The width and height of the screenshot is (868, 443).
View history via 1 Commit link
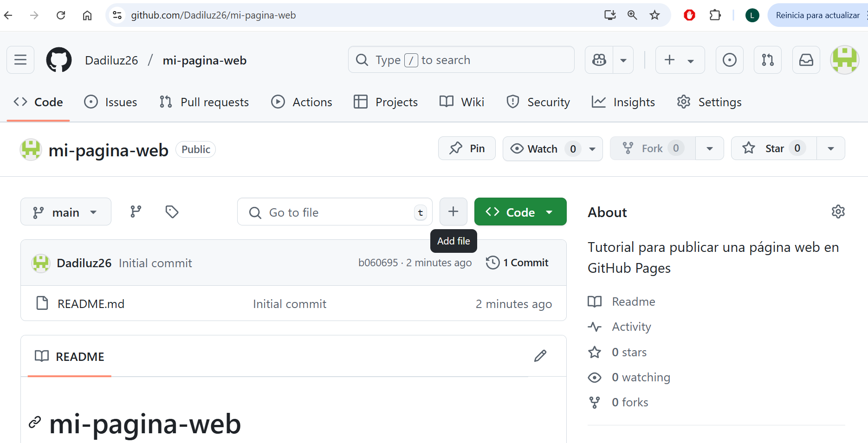click(517, 263)
